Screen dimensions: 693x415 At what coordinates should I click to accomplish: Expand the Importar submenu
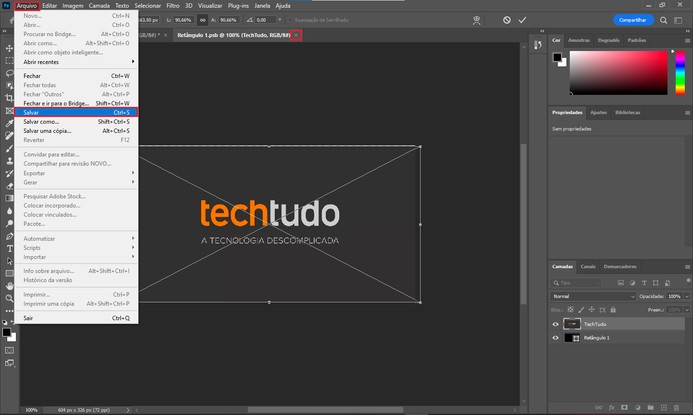(76, 257)
